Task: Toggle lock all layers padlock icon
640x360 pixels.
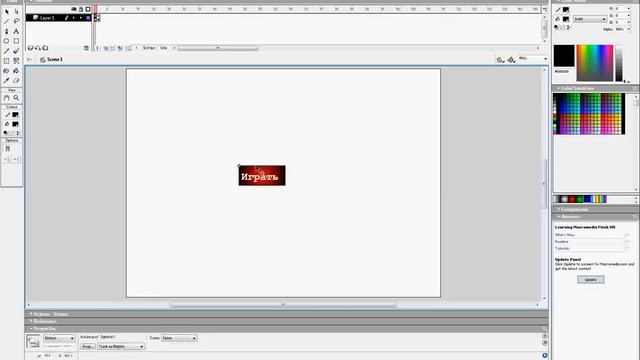Action: [81, 9]
